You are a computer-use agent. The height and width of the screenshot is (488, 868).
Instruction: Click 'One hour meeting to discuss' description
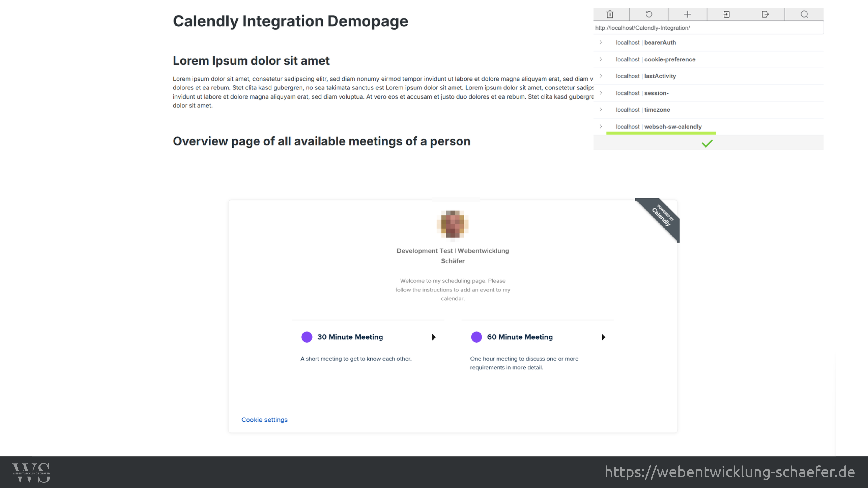coord(524,363)
